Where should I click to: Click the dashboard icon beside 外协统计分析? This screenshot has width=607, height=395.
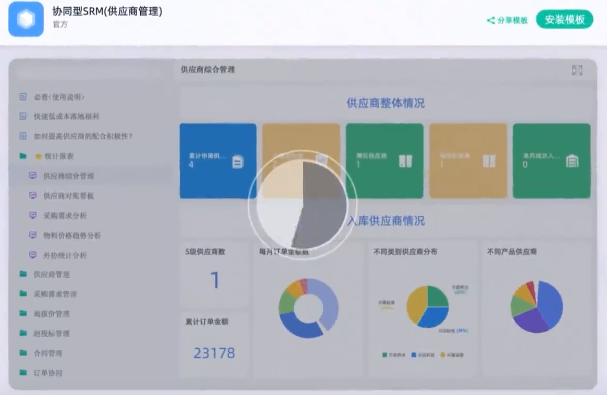pyautogui.click(x=33, y=254)
